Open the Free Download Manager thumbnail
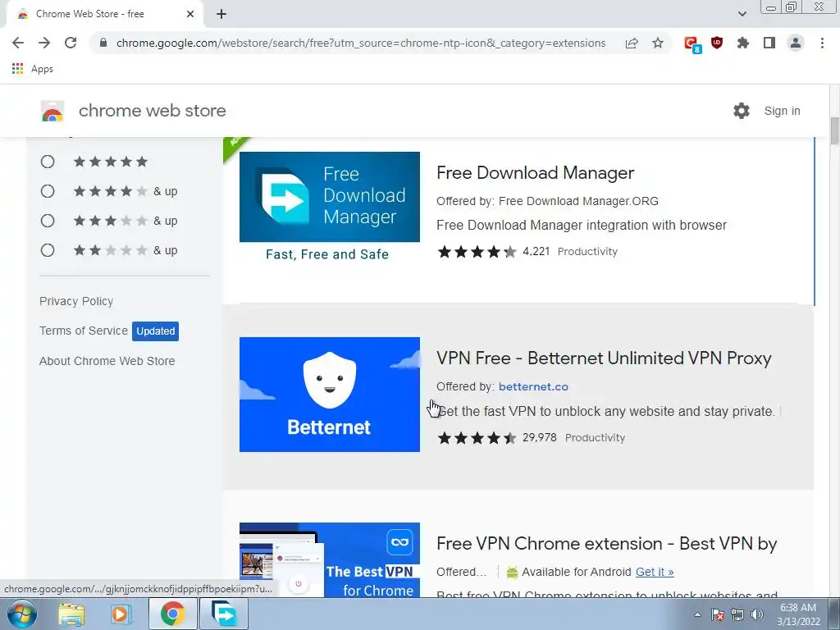The height and width of the screenshot is (630, 840). pos(330,208)
